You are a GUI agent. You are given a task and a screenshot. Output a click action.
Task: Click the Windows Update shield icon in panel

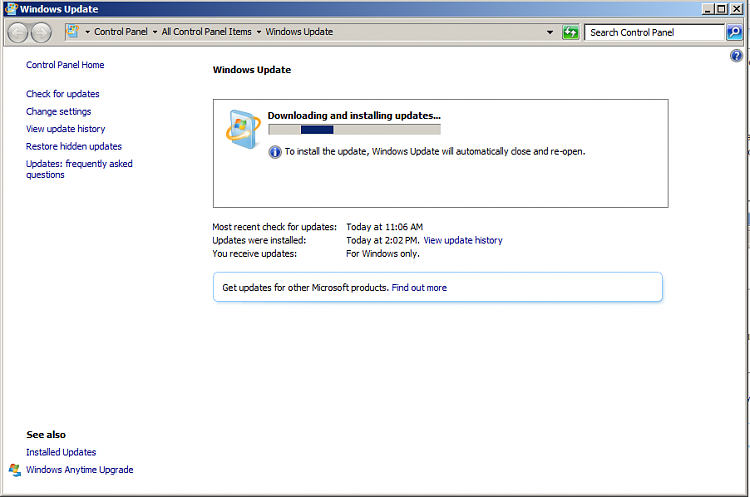[243, 129]
